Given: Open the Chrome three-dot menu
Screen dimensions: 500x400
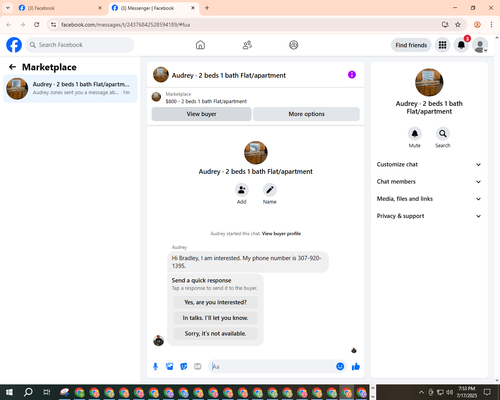Looking at the screenshot, I should [491, 25].
